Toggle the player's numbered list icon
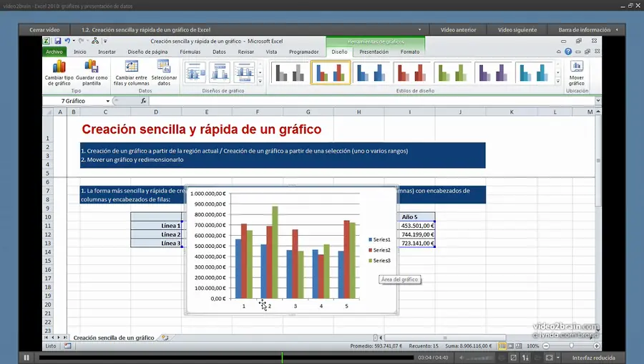Image resolution: width=644 pixels, height=364 pixels. pyautogui.click(x=525, y=358)
